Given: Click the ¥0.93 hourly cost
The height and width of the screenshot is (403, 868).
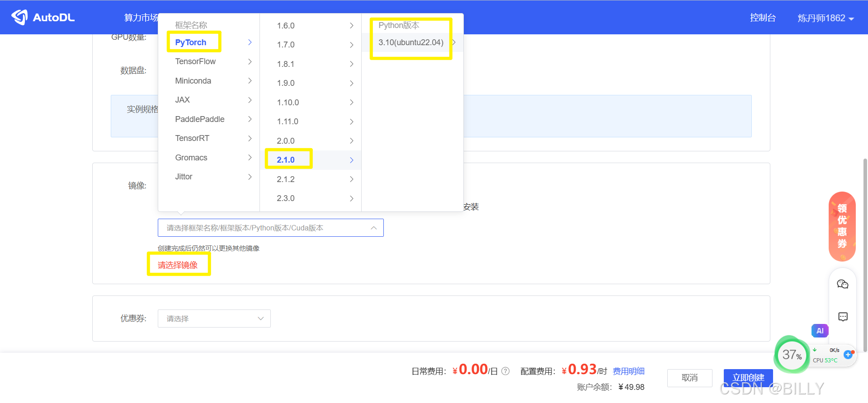Looking at the screenshot, I should pyautogui.click(x=579, y=370).
